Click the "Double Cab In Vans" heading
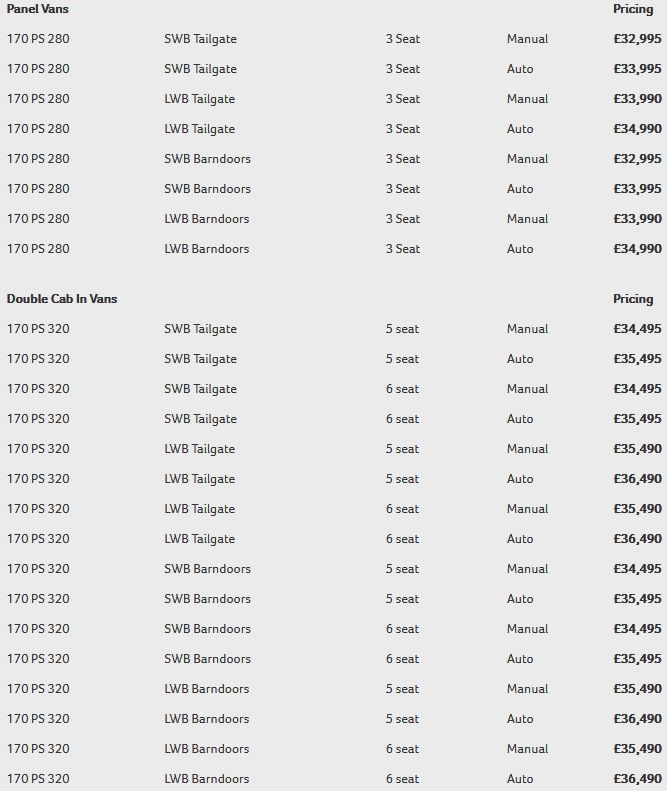The image size is (667, 791). coord(62,299)
